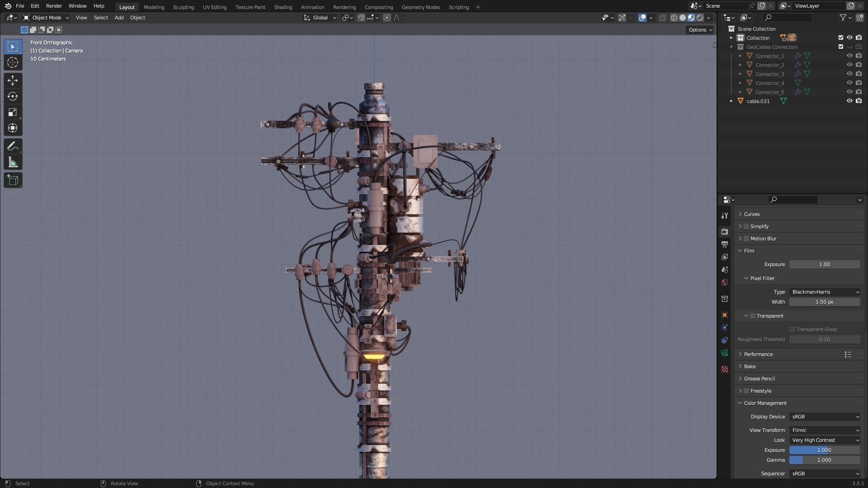
Task: Open the Output properties tab icon
Action: (x=725, y=244)
